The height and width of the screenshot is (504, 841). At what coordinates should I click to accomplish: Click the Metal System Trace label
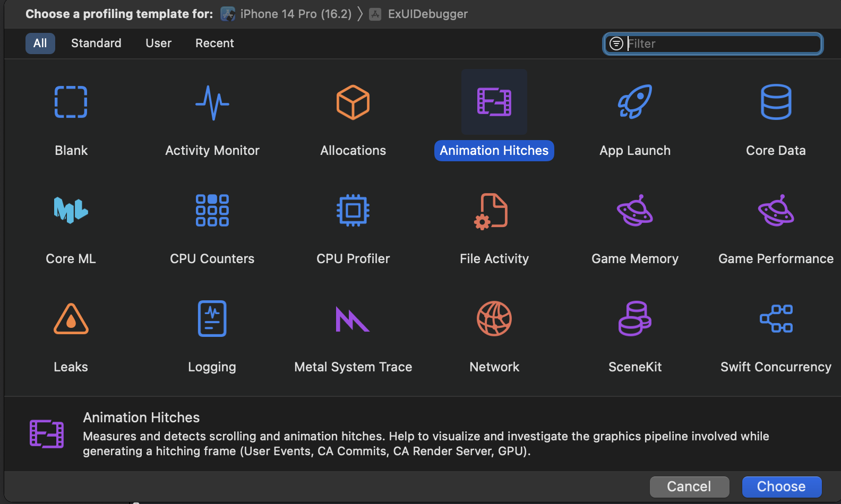353,367
